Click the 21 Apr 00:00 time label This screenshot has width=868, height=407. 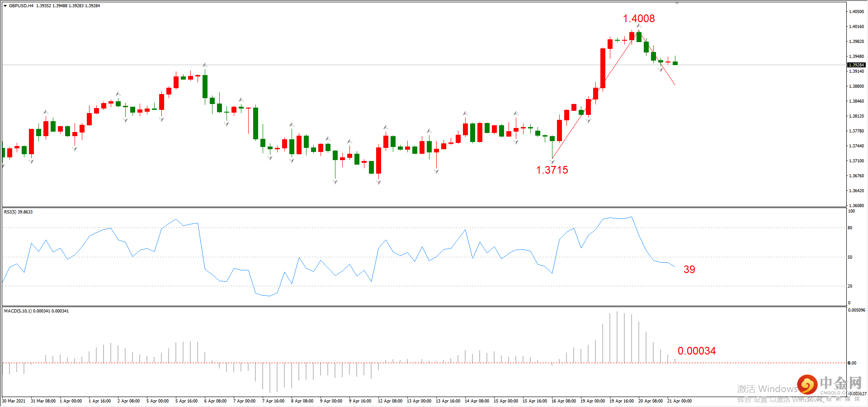(x=679, y=401)
